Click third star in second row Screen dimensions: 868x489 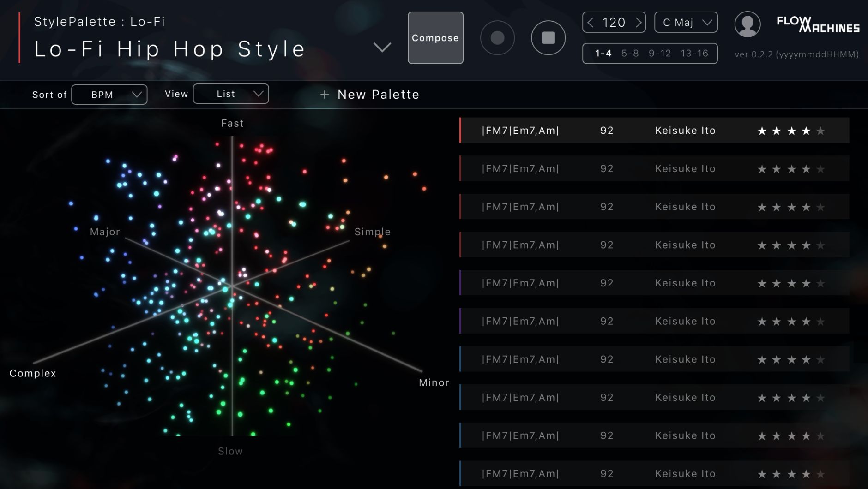791,169
